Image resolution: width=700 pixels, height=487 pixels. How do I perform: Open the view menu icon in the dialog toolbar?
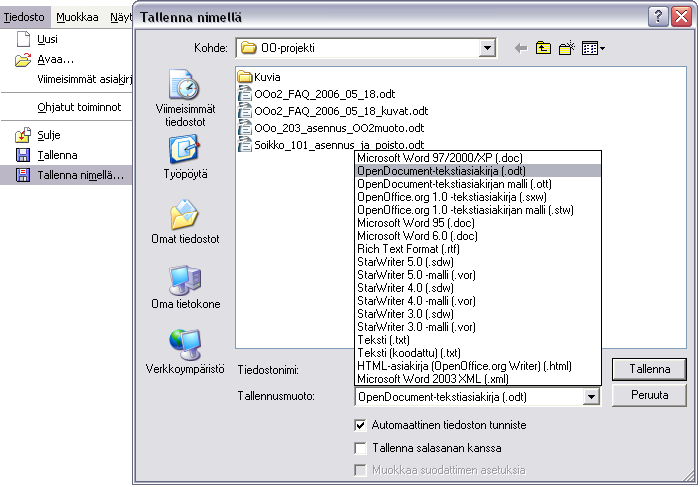(593, 48)
